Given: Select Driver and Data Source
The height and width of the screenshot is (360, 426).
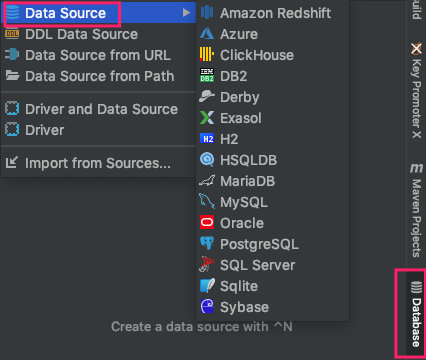Looking at the screenshot, I should click(99, 109).
